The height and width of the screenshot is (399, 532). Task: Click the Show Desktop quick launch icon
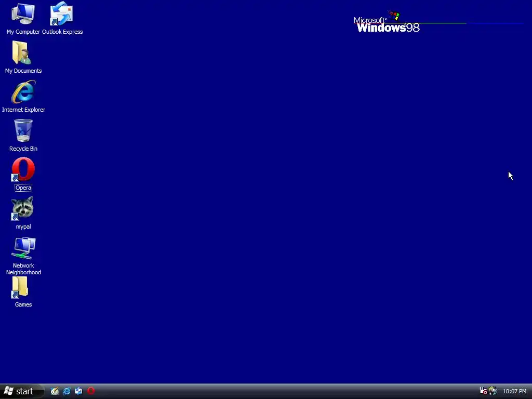coord(55,391)
